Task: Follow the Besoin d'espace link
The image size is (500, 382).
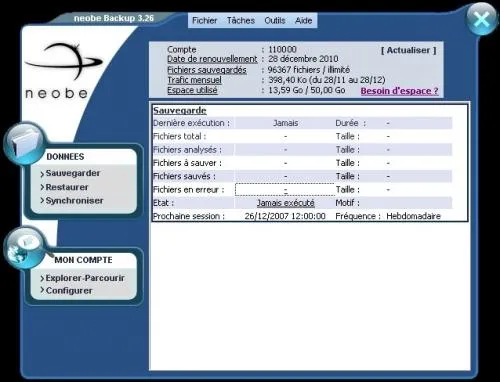Action: (x=399, y=91)
